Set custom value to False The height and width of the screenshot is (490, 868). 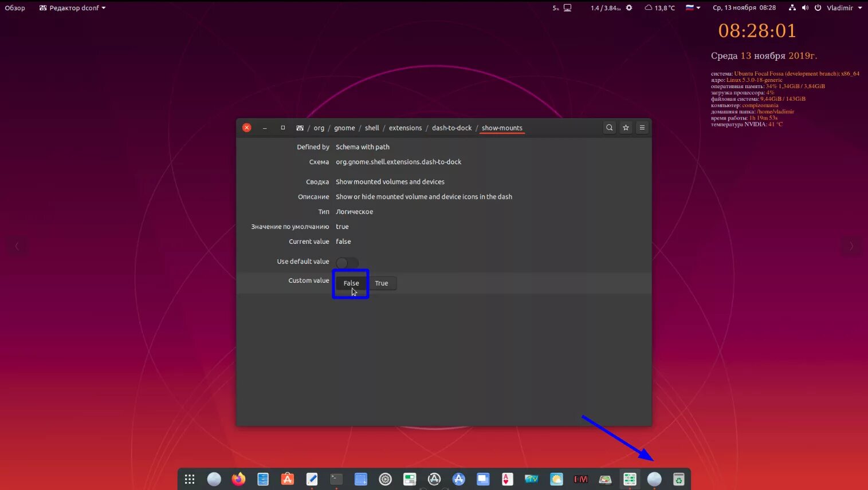(x=351, y=283)
